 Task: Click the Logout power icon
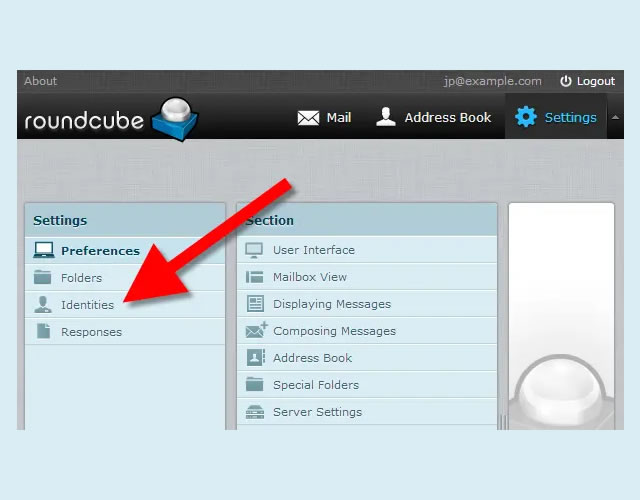point(565,81)
